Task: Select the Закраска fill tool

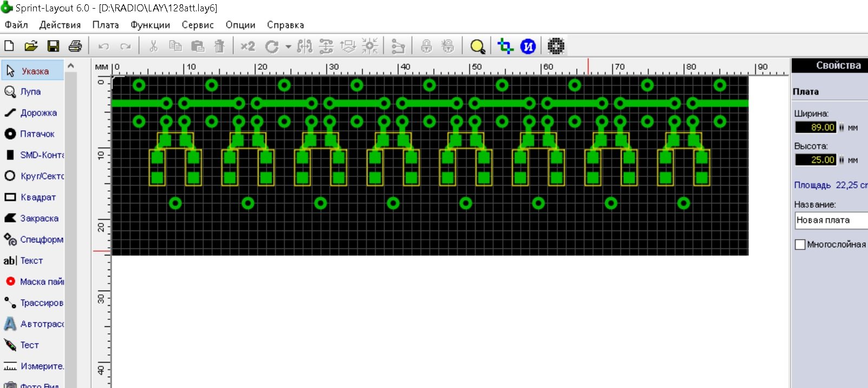Action: (33, 219)
